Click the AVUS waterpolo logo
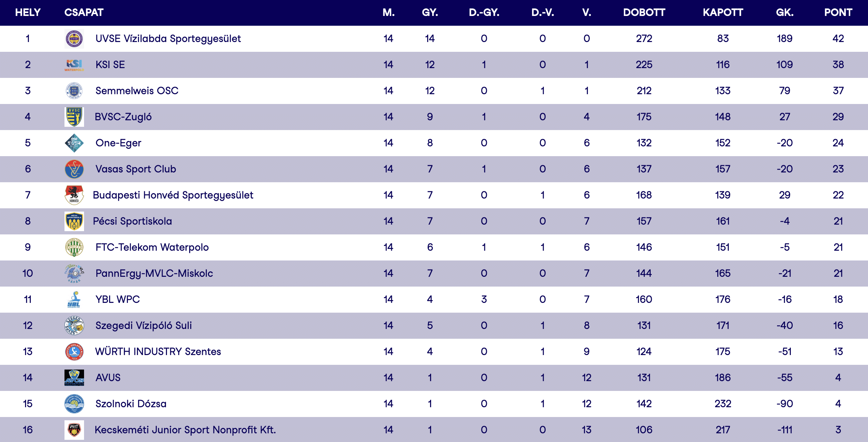The image size is (868, 442). click(74, 378)
